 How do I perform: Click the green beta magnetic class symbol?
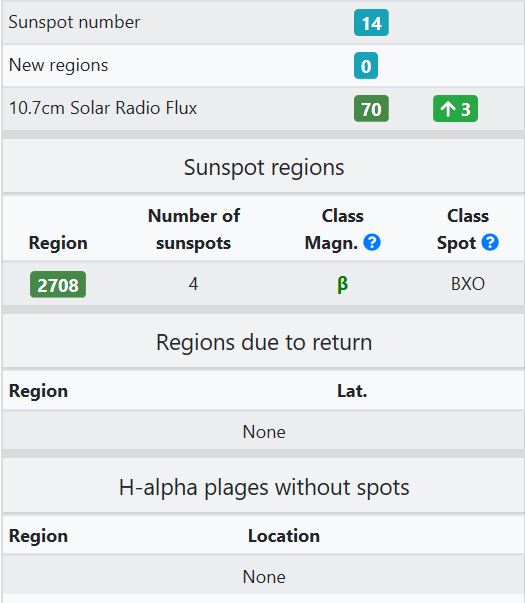342,285
